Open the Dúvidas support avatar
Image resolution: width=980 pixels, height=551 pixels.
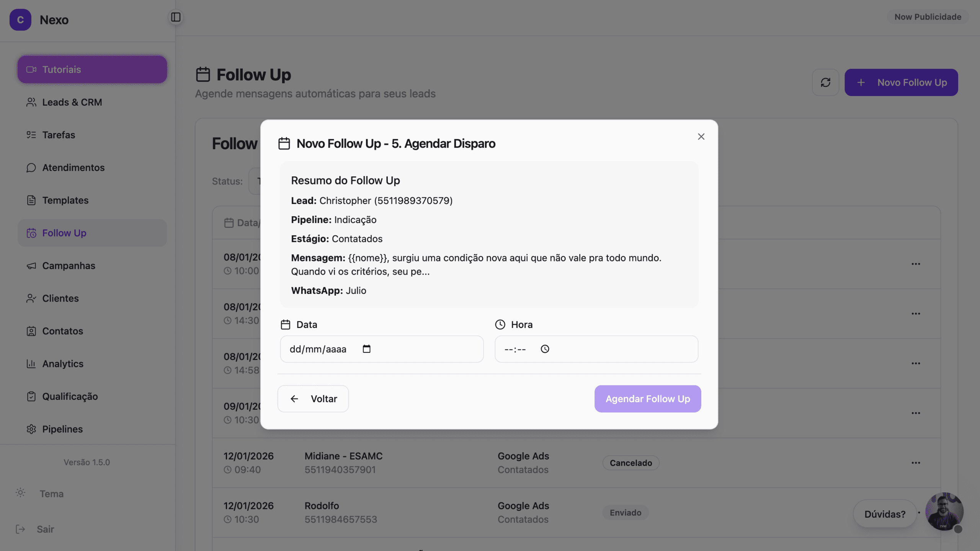click(944, 512)
